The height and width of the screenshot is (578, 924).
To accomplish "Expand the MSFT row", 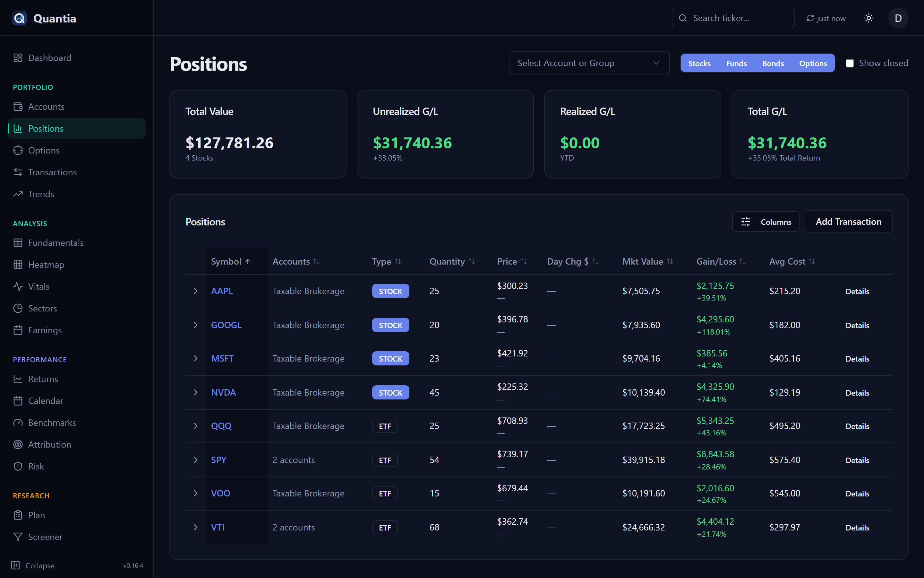I will click(x=195, y=358).
